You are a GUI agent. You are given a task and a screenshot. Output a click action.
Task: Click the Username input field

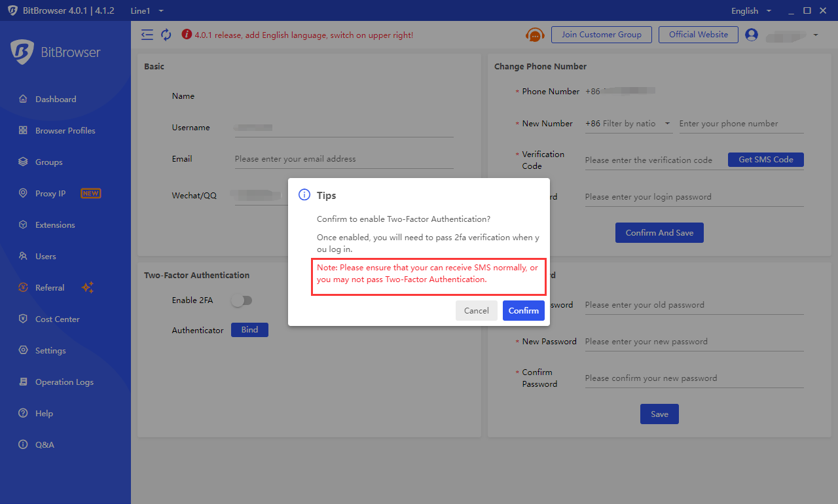coord(344,128)
